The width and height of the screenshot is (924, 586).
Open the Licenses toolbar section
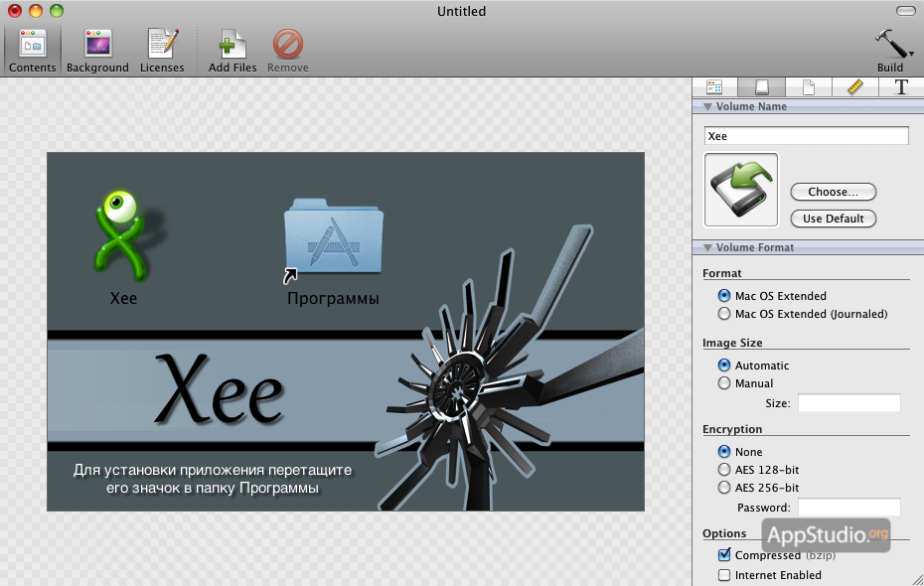point(162,52)
